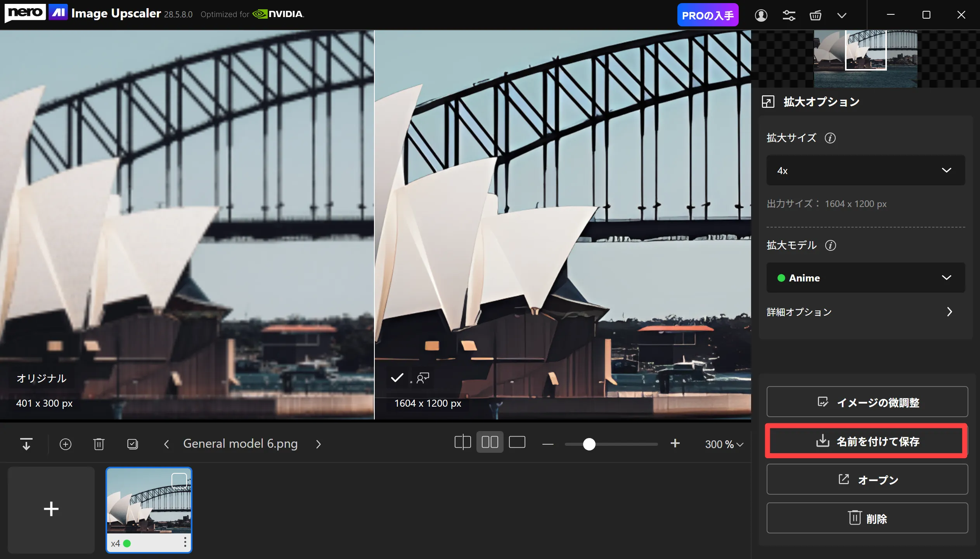This screenshot has width=980, height=559.
Task: Click the shopping basket icon in title bar
Action: [815, 16]
